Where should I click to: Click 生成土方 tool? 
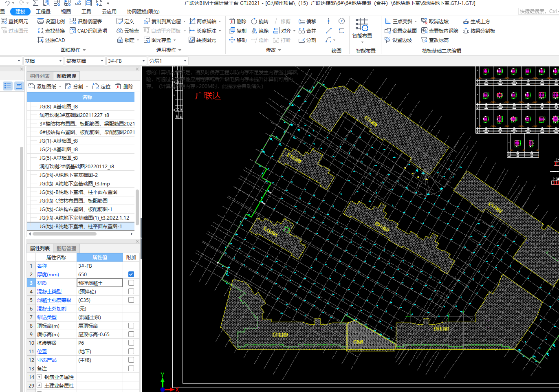pyautogui.click(x=476, y=21)
